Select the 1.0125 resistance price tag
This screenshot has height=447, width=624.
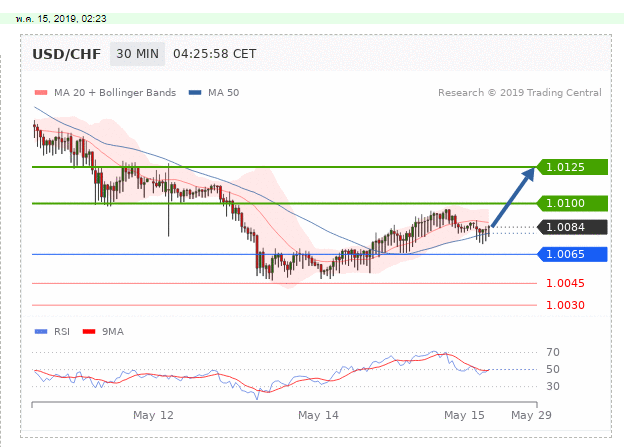[x=572, y=167]
